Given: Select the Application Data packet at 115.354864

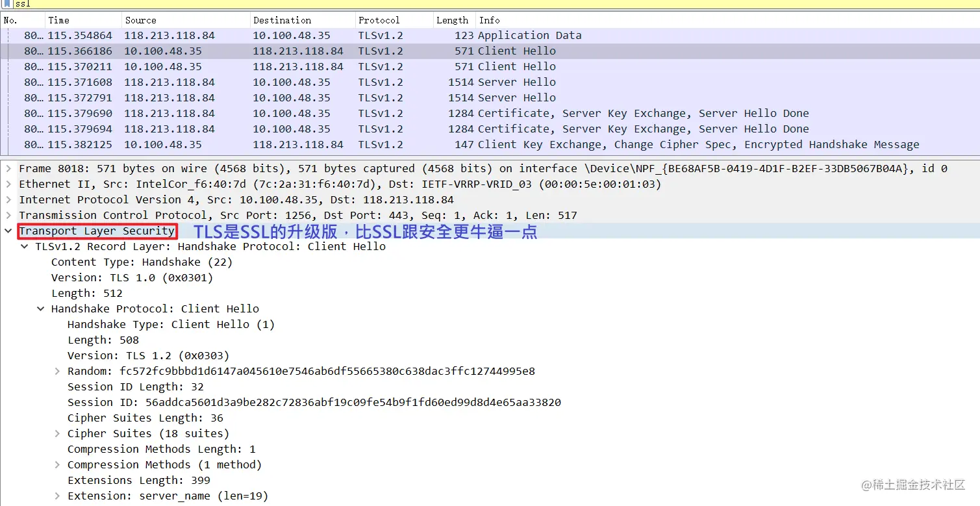Looking at the screenshot, I should point(490,36).
